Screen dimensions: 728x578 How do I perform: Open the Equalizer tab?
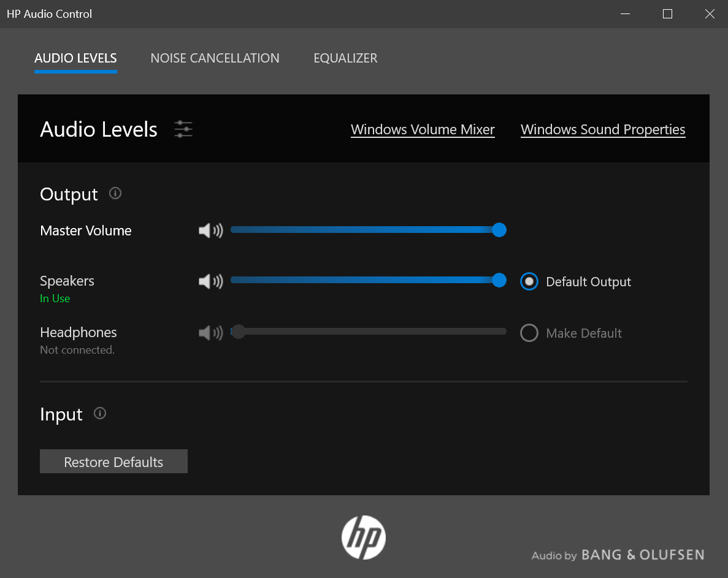(x=345, y=58)
